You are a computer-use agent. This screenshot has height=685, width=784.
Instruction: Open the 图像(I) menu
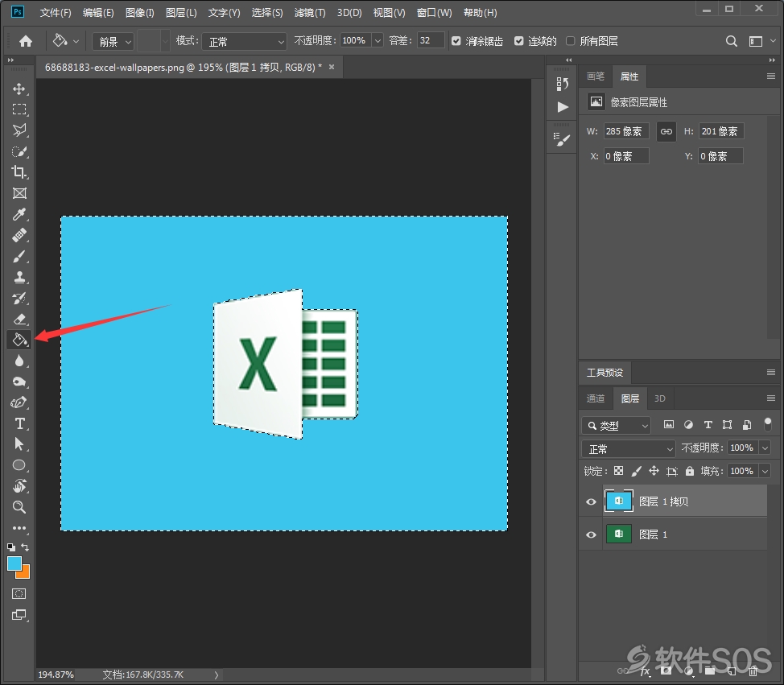coord(139,13)
